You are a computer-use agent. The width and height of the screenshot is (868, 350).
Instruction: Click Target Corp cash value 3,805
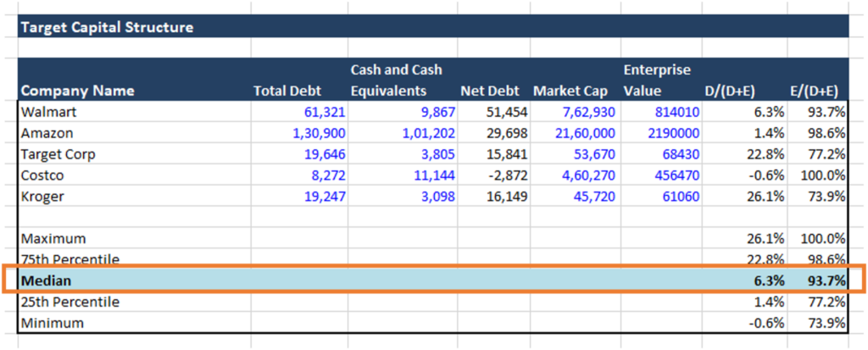click(437, 154)
